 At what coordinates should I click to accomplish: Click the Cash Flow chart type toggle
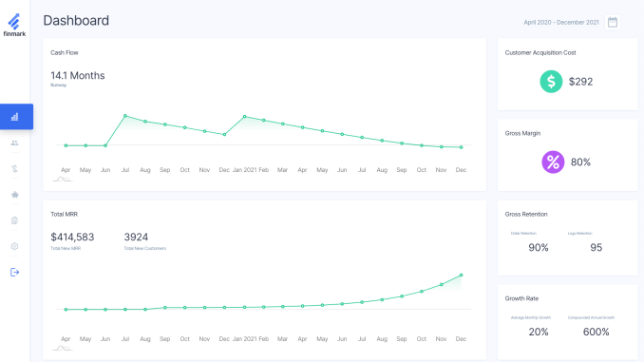click(x=63, y=180)
